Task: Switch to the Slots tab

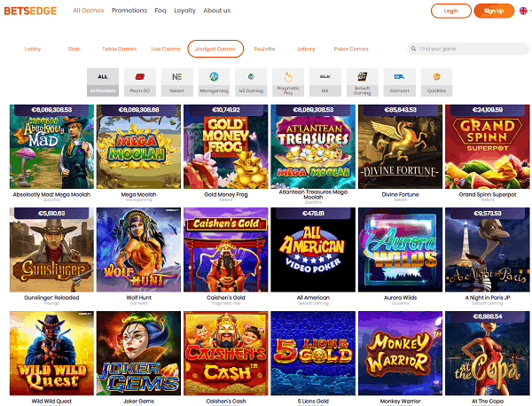Action: (x=74, y=49)
